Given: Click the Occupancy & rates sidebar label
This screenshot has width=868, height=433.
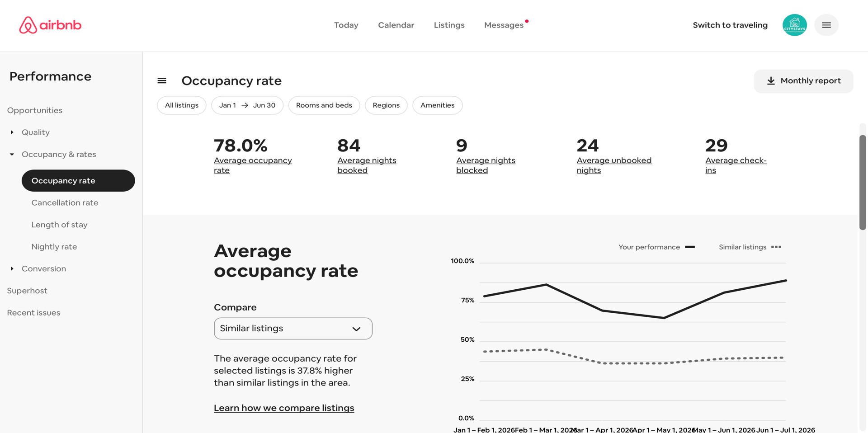Looking at the screenshot, I should [59, 155].
